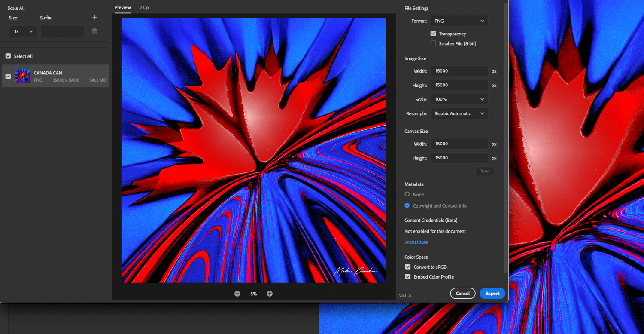Select Copyright and Contact Info metadata
The height and width of the screenshot is (334, 644).
click(x=407, y=205)
